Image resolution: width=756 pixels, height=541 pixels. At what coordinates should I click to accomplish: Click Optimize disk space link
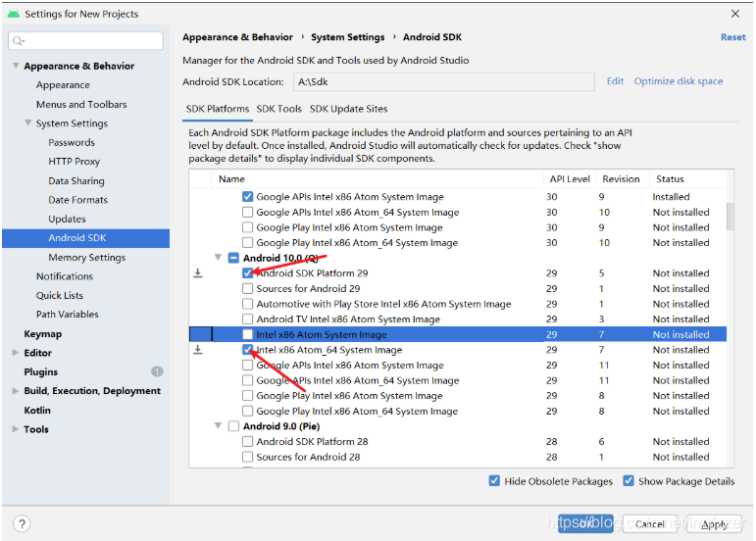coord(679,81)
